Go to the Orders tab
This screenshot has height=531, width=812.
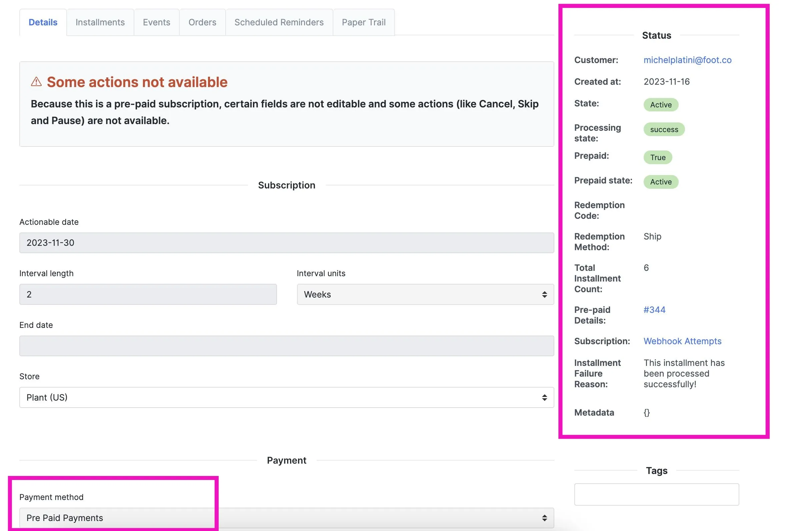pyautogui.click(x=202, y=22)
